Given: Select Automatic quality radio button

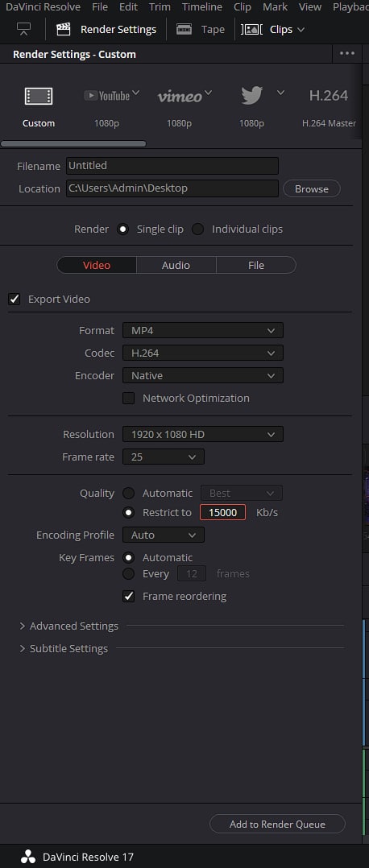Looking at the screenshot, I should [x=129, y=493].
